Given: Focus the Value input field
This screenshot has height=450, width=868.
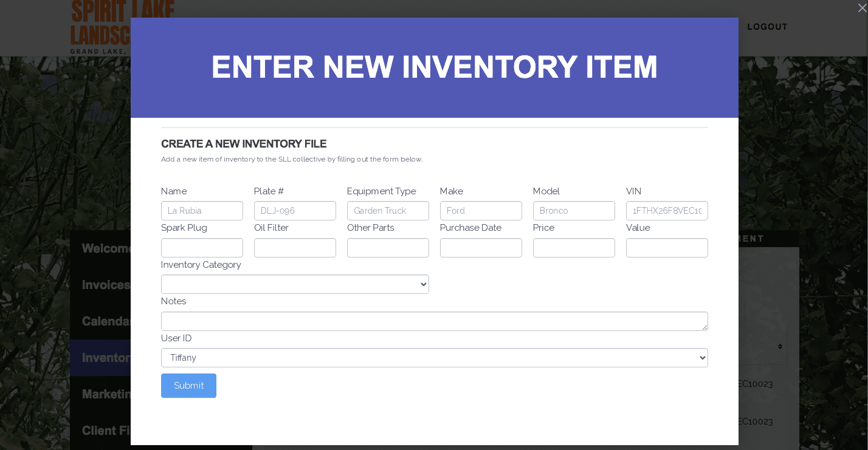Looking at the screenshot, I should click(x=667, y=248).
